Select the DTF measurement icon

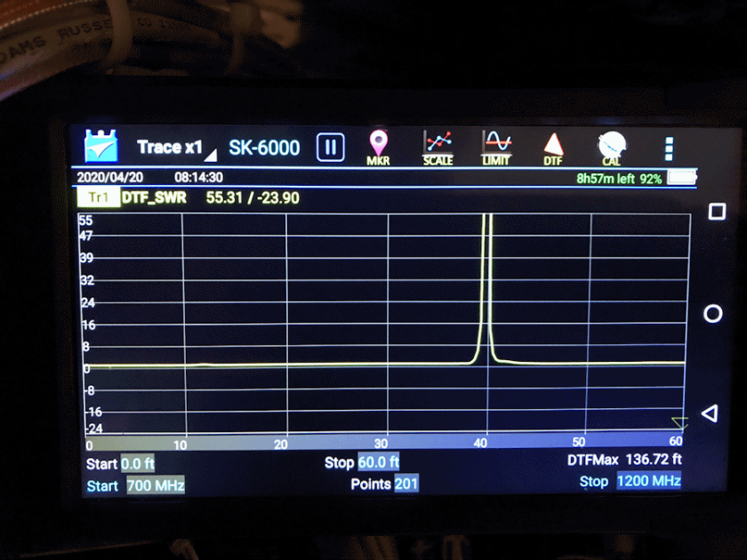[x=553, y=148]
